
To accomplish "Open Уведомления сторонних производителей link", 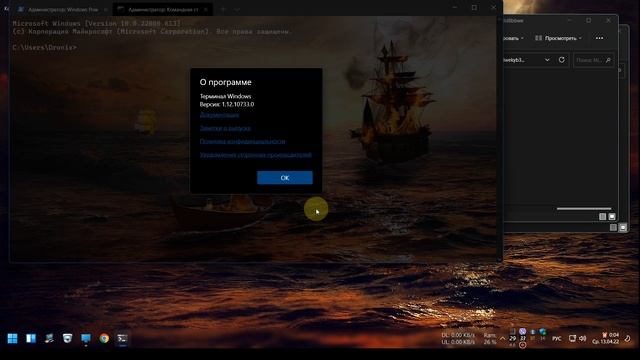I will pyautogui.click(x=256, y=155).
